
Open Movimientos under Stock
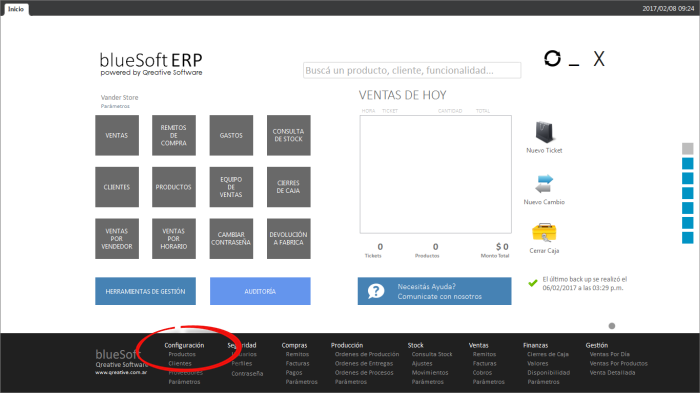(430, 372)
